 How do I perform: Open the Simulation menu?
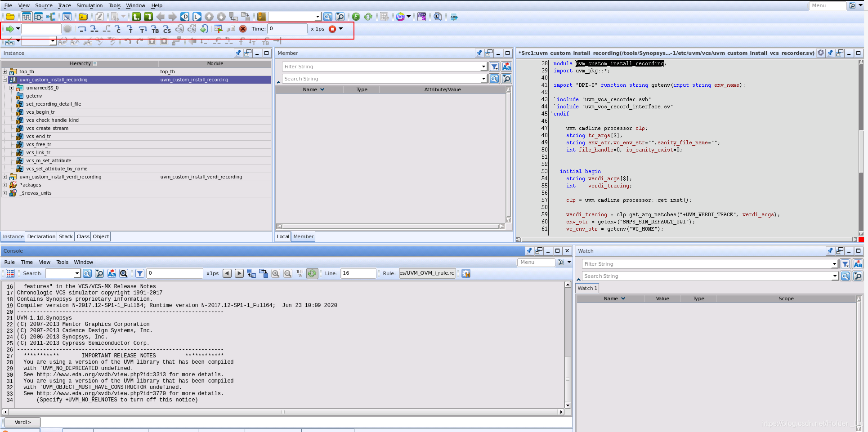pos(89,5)
